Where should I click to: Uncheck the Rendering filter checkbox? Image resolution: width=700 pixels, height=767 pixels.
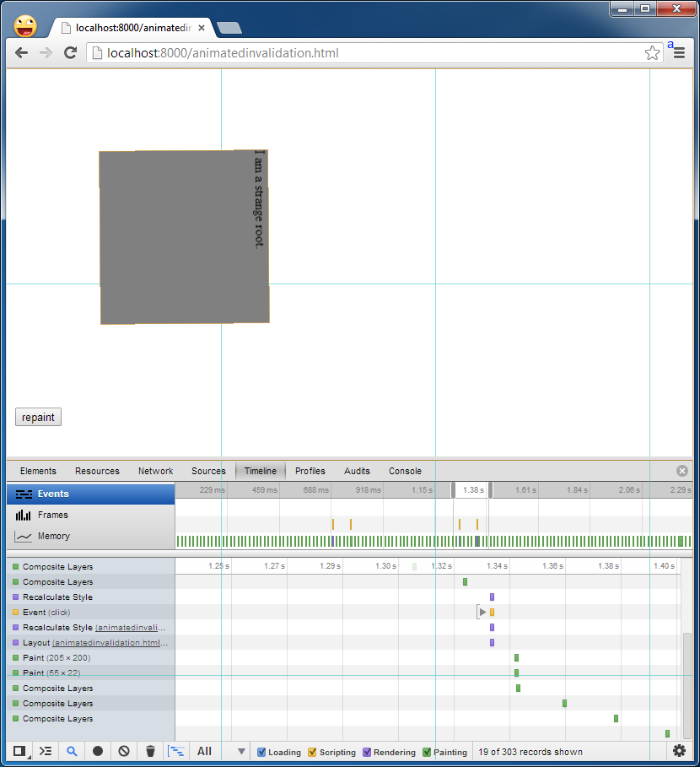pyautogui.click(x=367, y=753)
